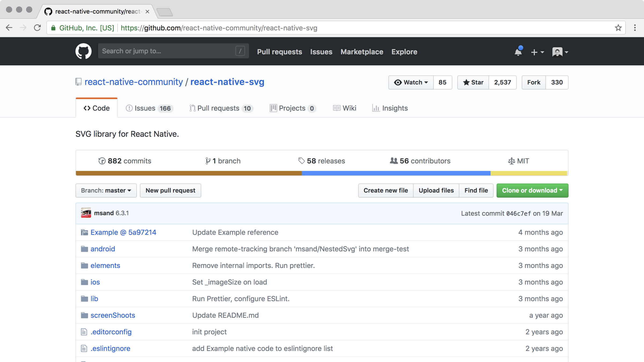Open the Insights tab
The height and width of the screenshot is (362, 644).
(x=390, y=108)
